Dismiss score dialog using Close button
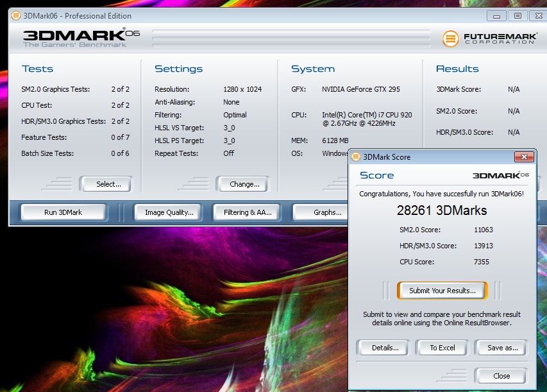 [x=501, y=376]
